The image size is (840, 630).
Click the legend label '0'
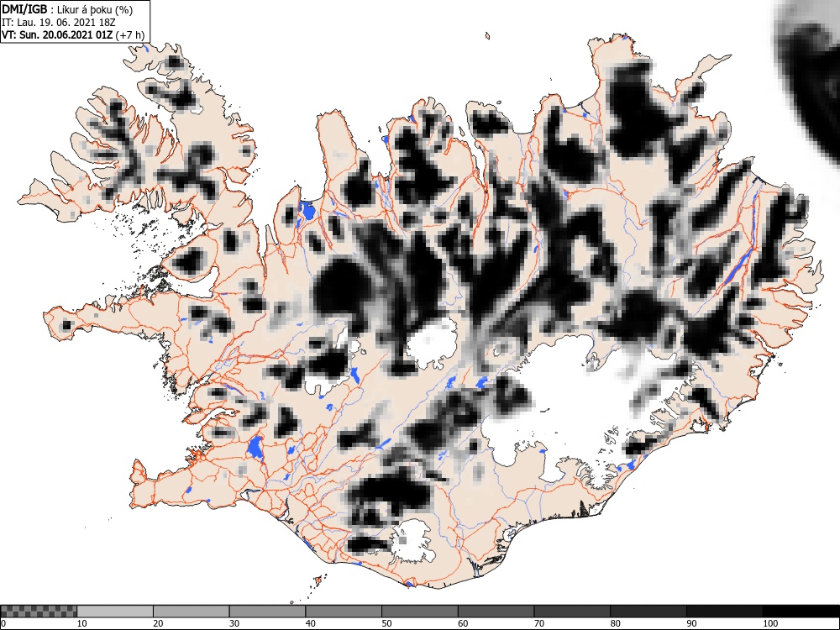pos(3,623)
